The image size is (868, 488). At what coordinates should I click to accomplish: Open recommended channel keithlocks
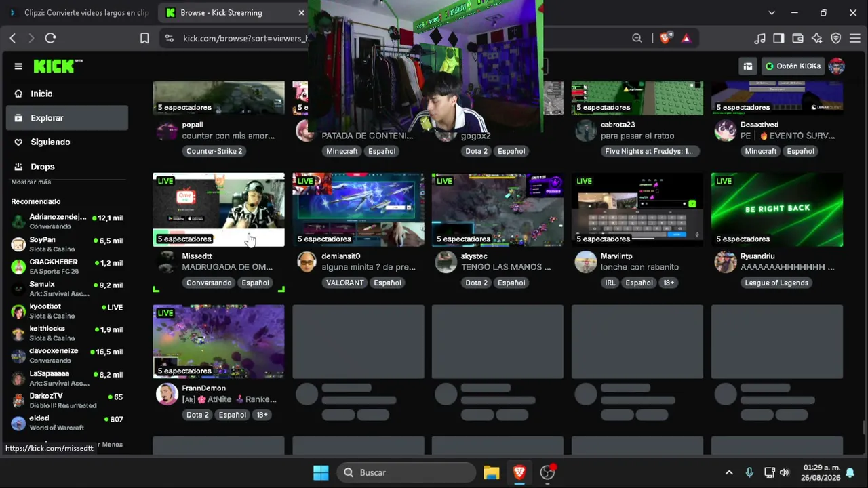click(67, 333)
